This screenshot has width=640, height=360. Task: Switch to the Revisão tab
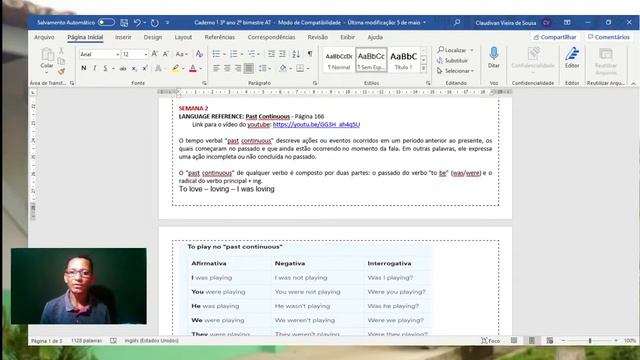pos(318,37)
